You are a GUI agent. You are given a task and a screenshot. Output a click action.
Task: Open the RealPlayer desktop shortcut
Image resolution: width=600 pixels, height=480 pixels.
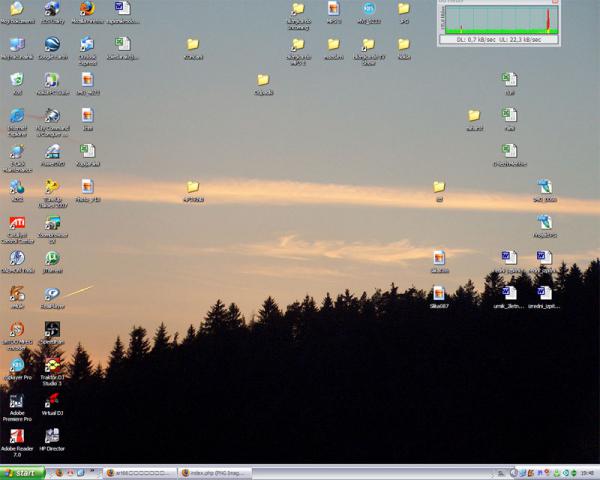tap(52, 295)
